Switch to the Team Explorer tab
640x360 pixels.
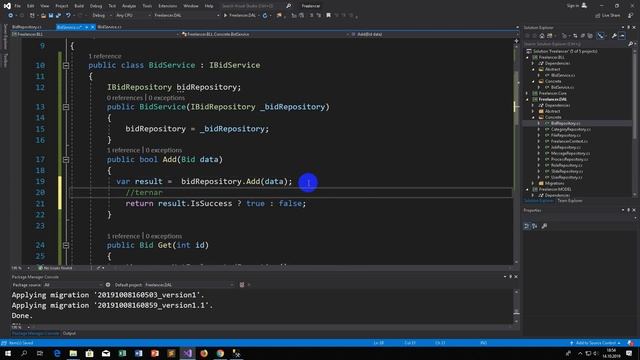pos(570,201)
